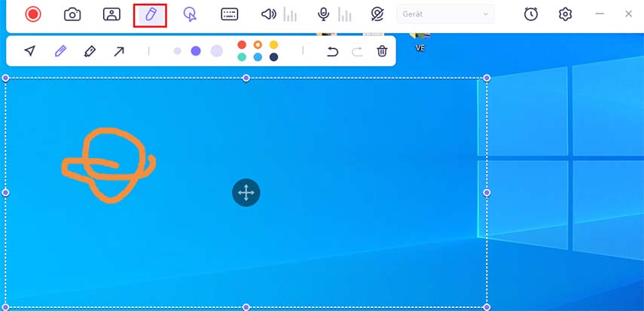
Task: Mute the system speaker audio
Action: tap(268, 14)
